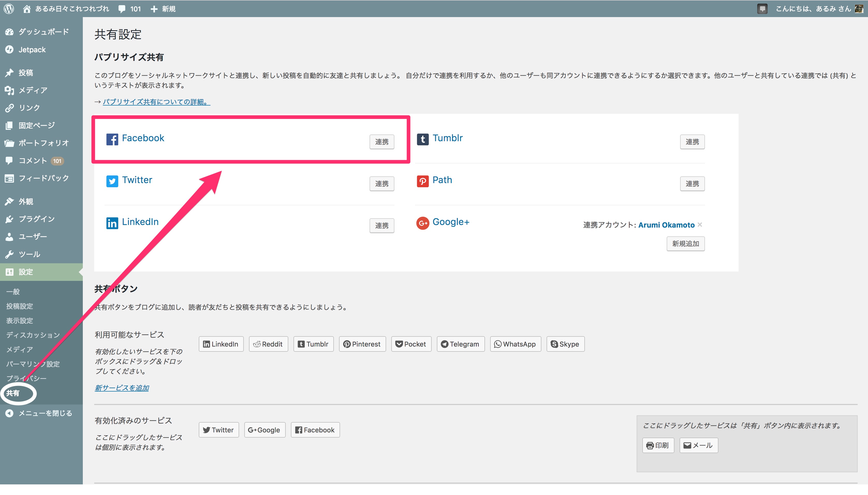Click the 連携 button for Twitter
The image size is (868, 495).
[x=382, y=184]
